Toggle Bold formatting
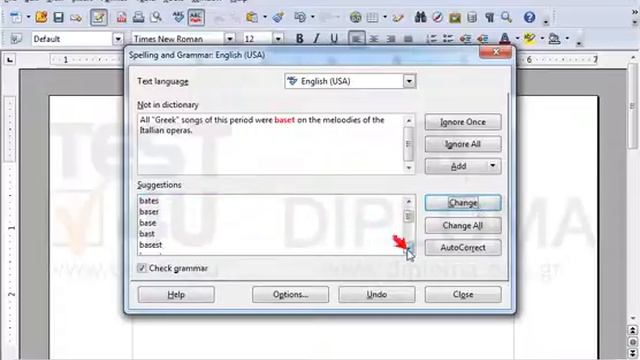 click(300, 39)
